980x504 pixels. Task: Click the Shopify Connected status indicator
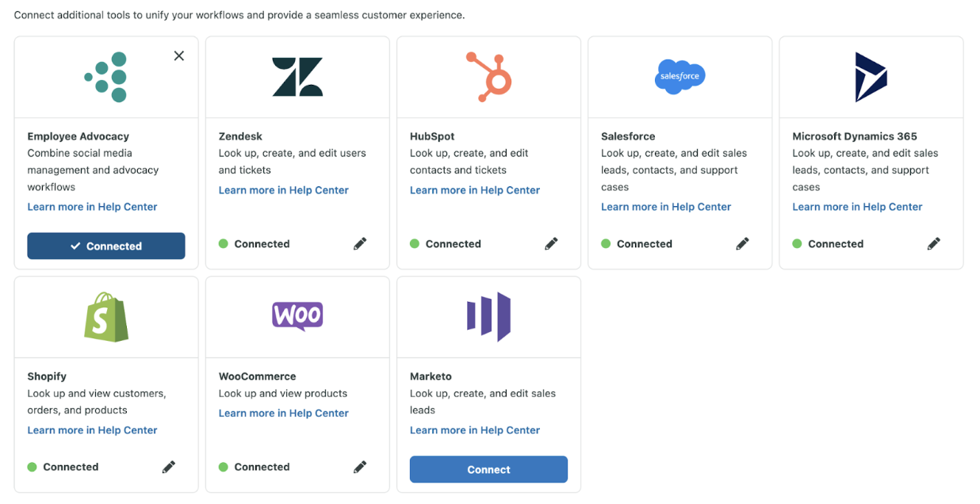pyautogui.click(x=63, y=468)
